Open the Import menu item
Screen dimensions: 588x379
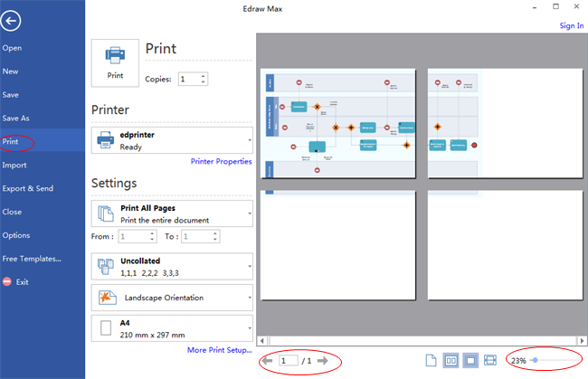coord(14,165)
